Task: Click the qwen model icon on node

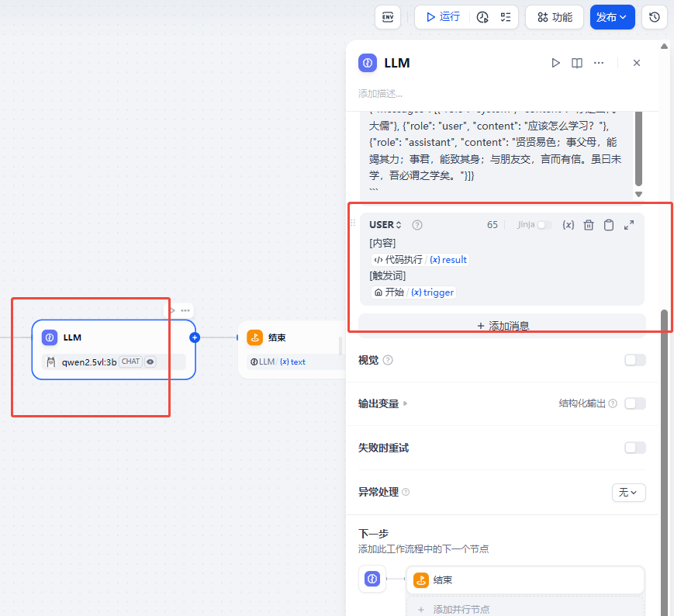Action: coord(50,362)
